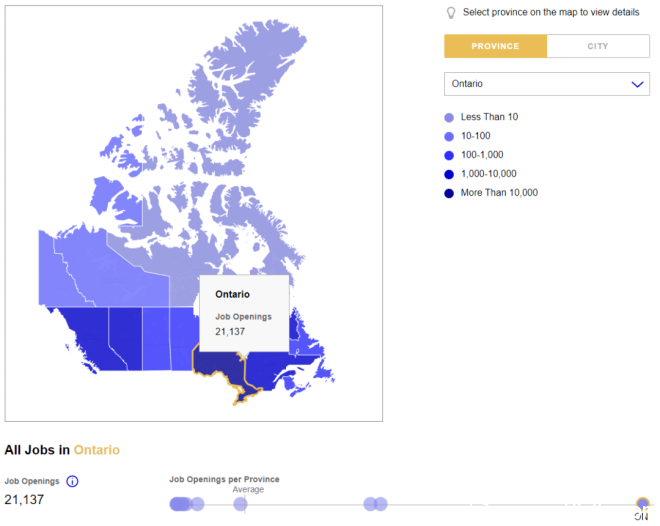Switch to the City tab
Viewport: 660px width, 526px height.
pyautogui.click(x=598, y=46)
